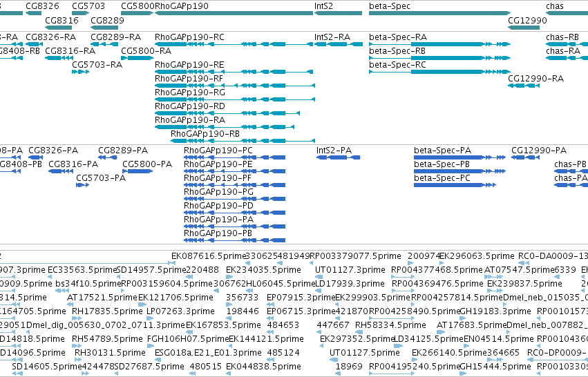Click EST RH54789.5prime label
The image size is (588, 377).
point(107,340)
